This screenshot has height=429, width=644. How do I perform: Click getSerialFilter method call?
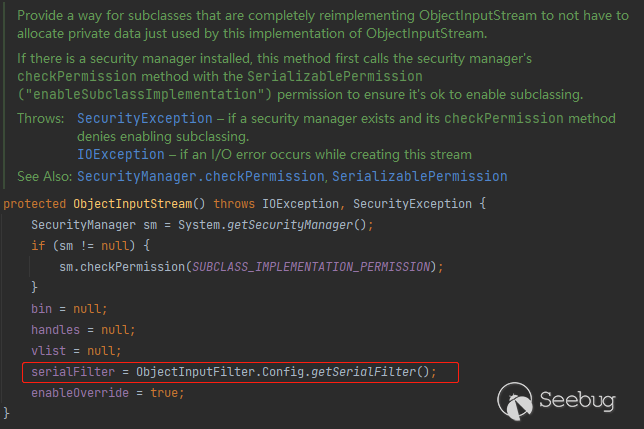point(363,372)
